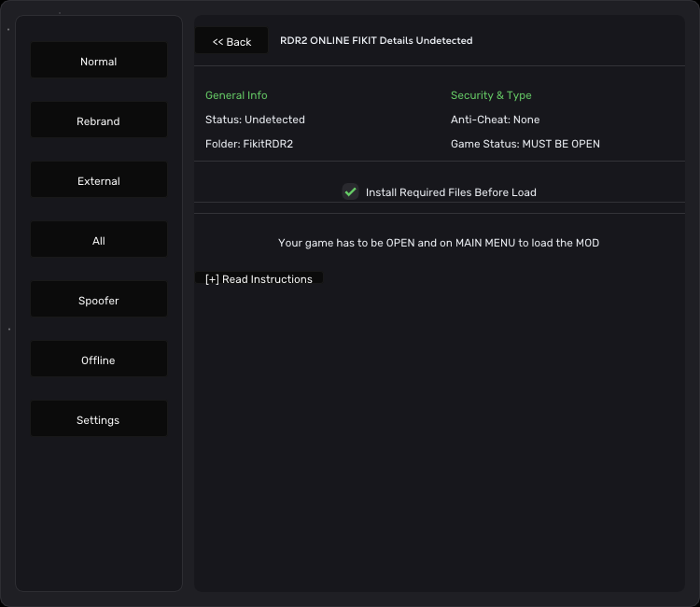Expand the Read Instructions section
This screenshot has height=607, width=700.
[259, 278]
